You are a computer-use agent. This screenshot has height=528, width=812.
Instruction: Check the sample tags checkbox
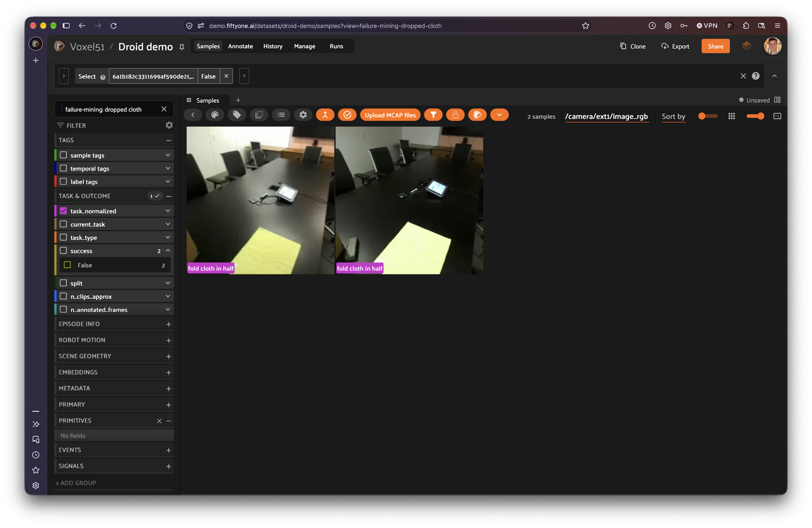[x=63, y=155]
